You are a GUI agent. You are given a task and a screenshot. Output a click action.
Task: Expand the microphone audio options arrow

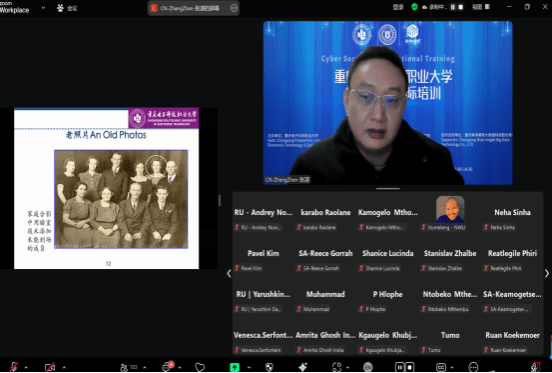click(26, 367)
